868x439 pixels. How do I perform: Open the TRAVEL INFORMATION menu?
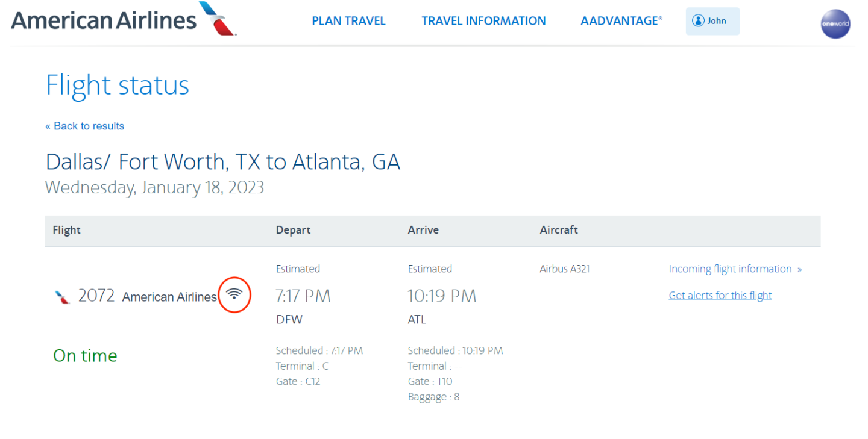point(483,21)
